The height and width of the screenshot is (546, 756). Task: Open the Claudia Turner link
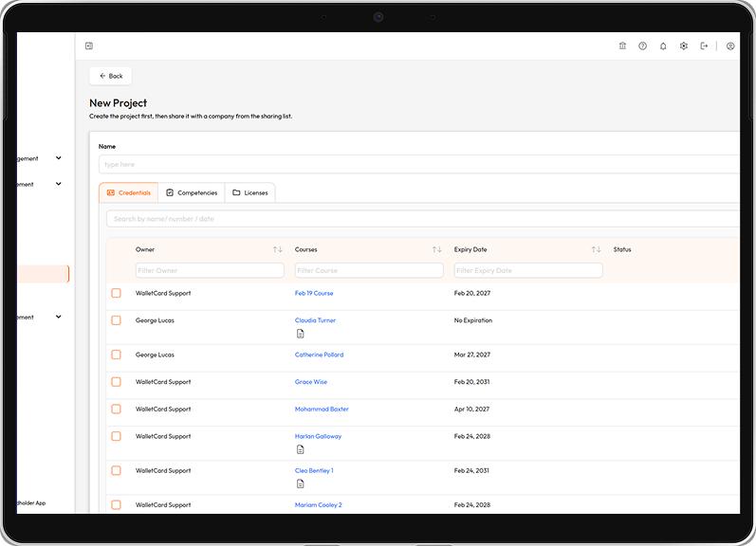pos(315,320)
